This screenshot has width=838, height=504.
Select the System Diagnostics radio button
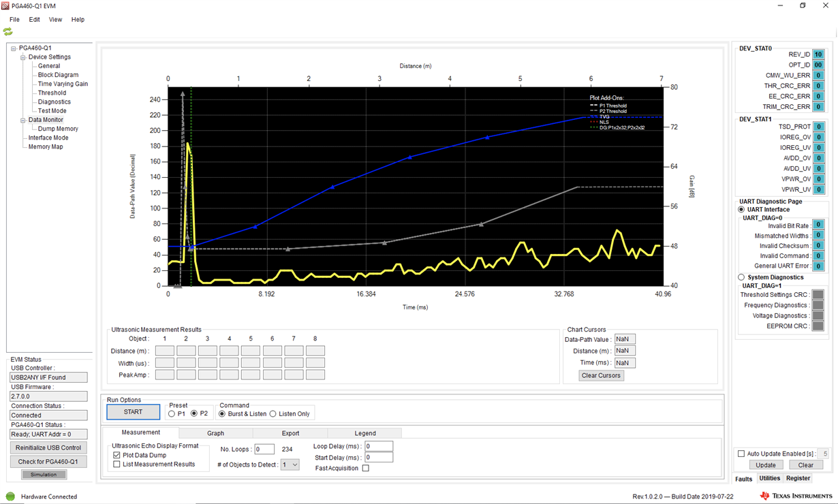(741, 277)
